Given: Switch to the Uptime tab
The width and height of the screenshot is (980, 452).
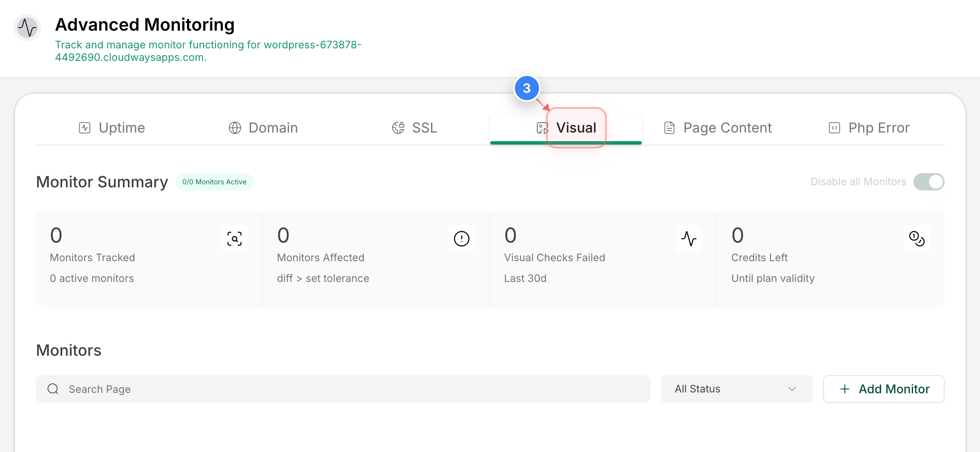Looking at the screenshot, I should click(x=112, y=128).
